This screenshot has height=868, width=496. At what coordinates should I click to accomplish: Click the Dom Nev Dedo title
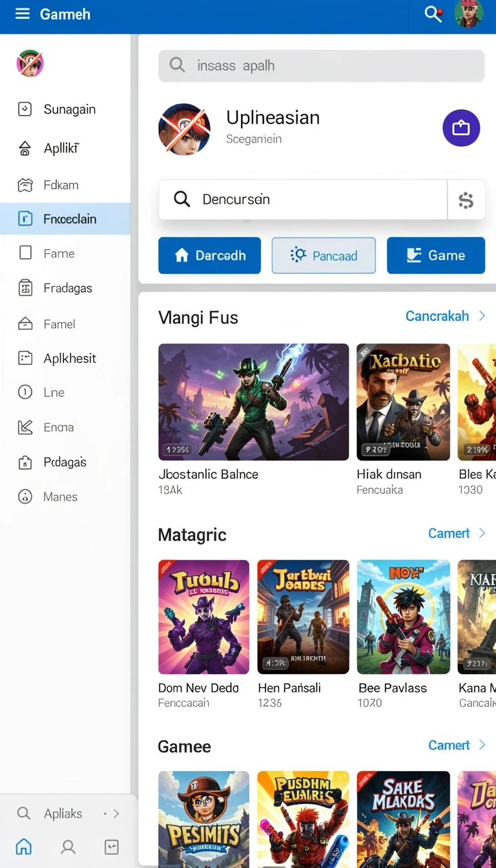click(x=198, y=688)
